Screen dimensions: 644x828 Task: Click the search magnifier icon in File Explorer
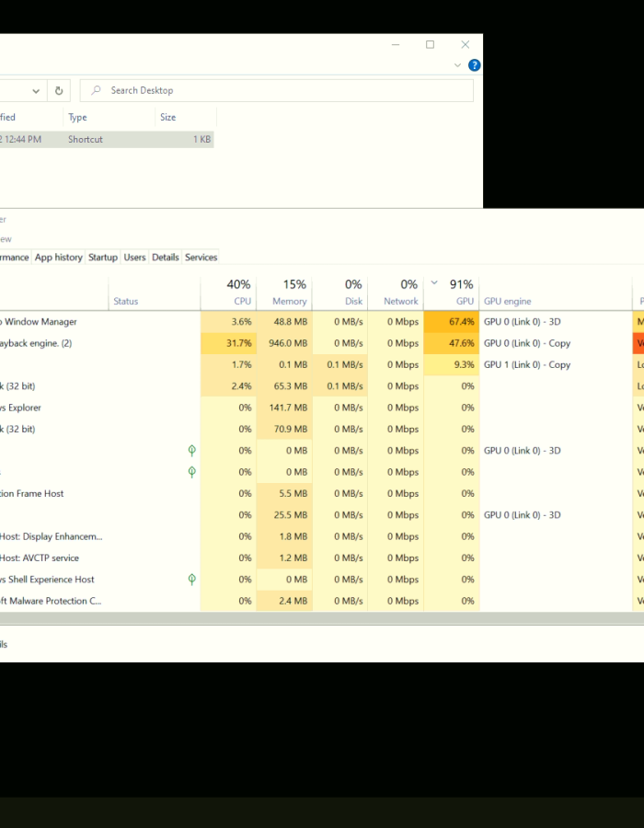coord(96,90)
